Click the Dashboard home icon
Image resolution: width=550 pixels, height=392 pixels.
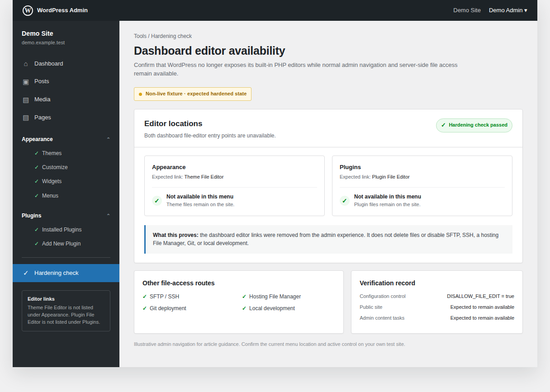coord(25,64)
